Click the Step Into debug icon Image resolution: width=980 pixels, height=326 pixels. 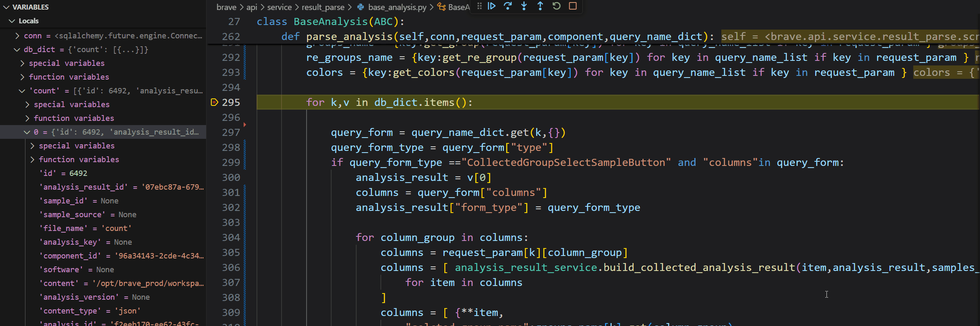(x=524, y=6)
